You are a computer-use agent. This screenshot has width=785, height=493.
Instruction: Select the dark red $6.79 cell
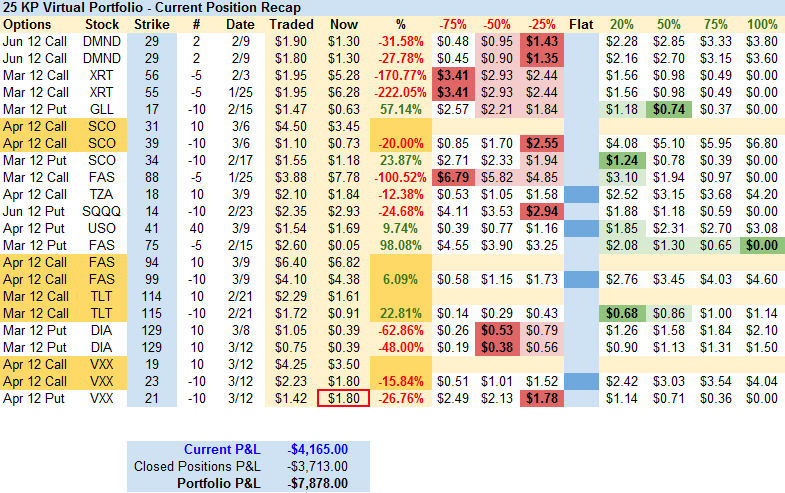[x=452, y=177]
